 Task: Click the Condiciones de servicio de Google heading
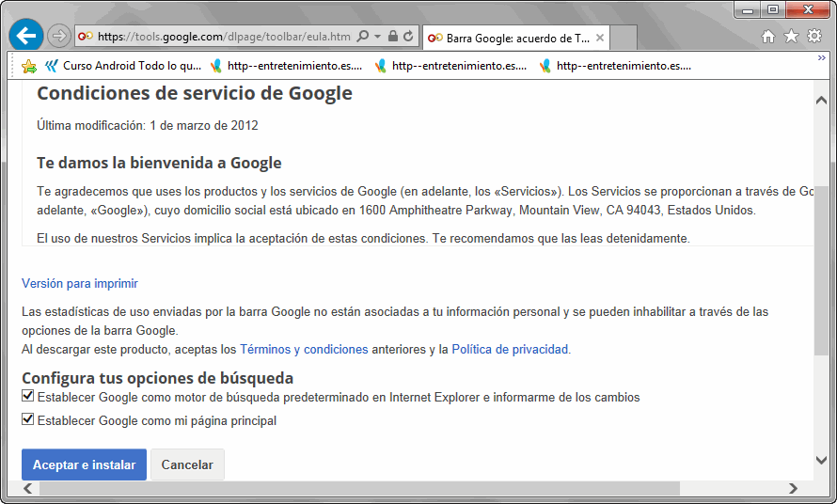(x=195, y=93)
